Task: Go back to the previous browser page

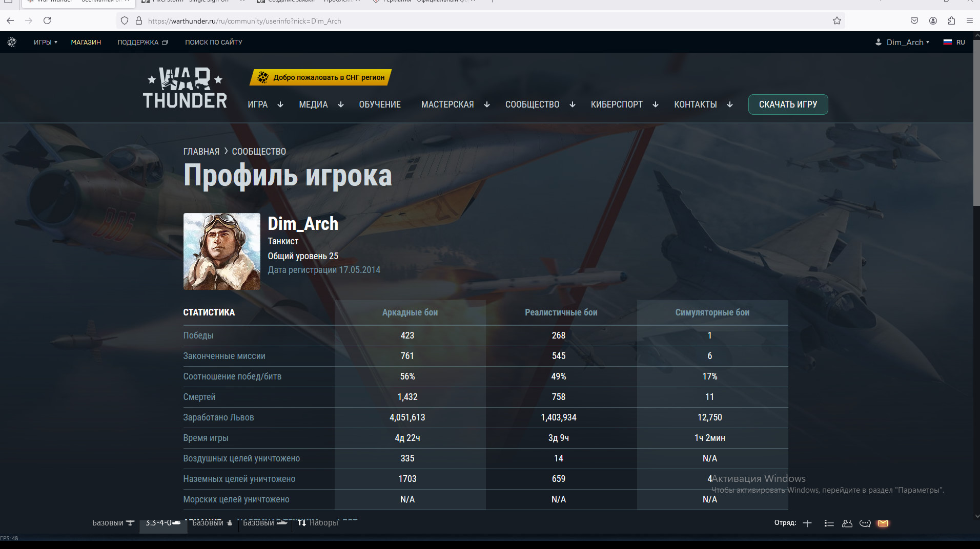Action: tap(10, 20)
